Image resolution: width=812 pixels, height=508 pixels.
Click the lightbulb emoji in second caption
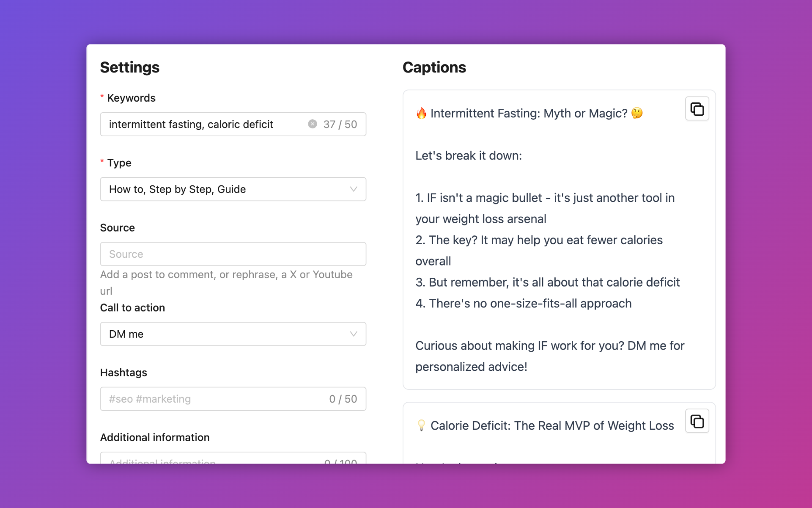(x=421, y=425)
